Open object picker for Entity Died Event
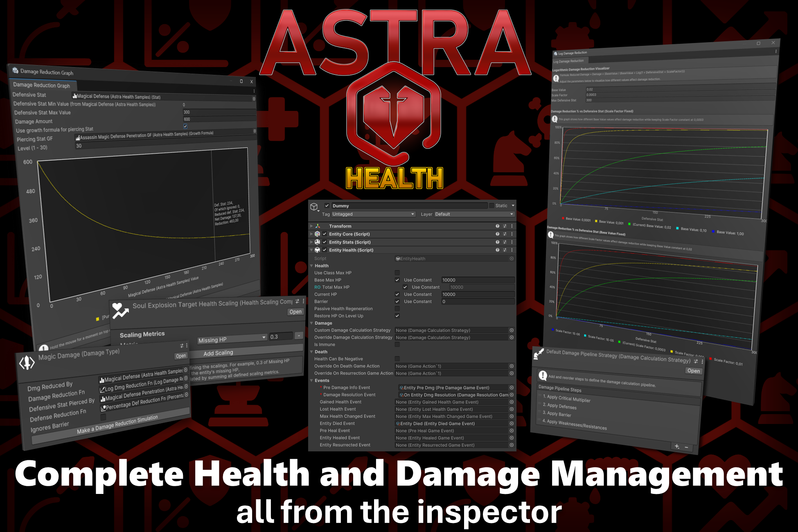798x532 pixels. [512, 424]
